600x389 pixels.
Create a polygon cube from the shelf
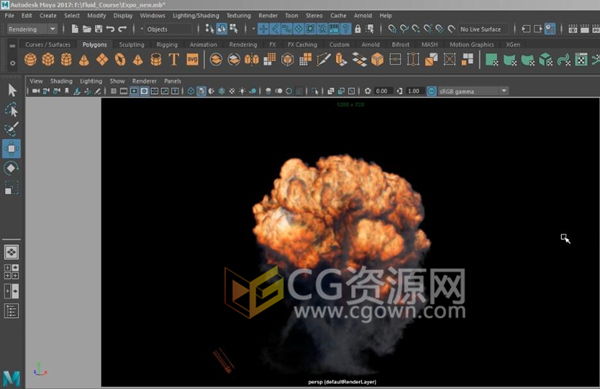(x=48, y=60)
